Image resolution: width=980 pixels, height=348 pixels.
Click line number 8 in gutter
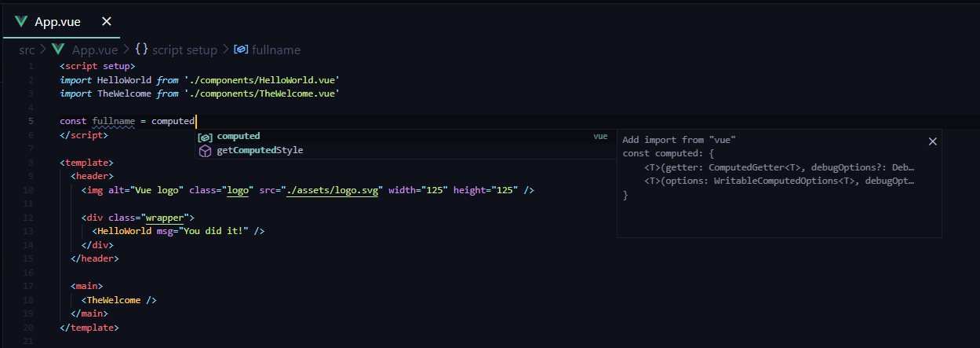pyautogui.click(x=30, y=163)
